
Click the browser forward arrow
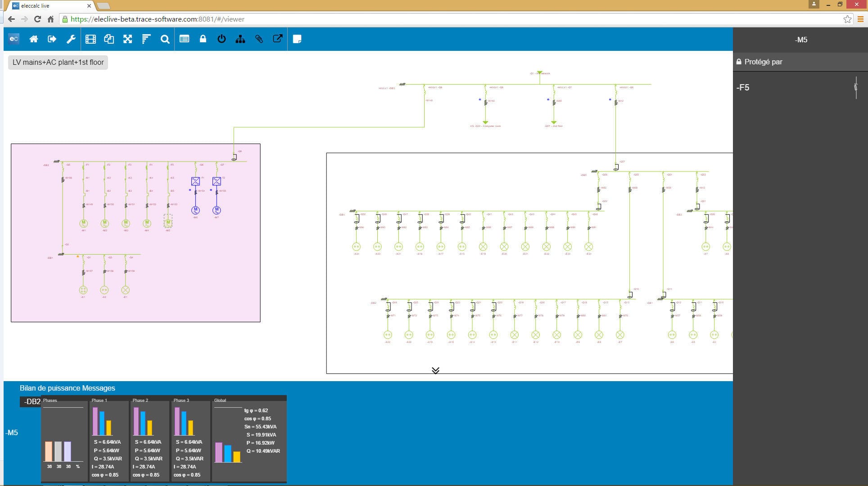(25, 19)
